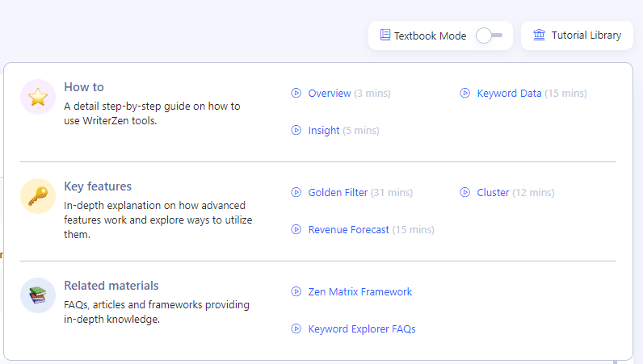643x364 pixels.
Task: Open the Insight tutorial link
Action: (x=324, y=131)
